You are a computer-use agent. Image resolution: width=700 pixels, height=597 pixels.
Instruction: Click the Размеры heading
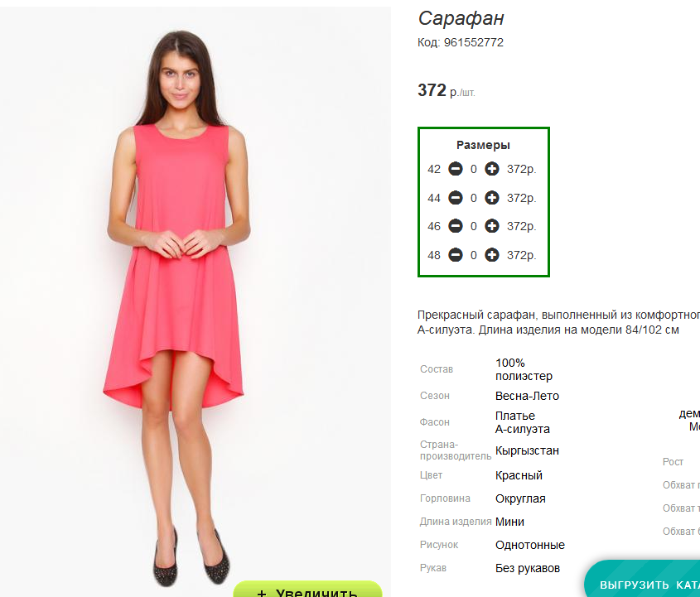(483, 145)
